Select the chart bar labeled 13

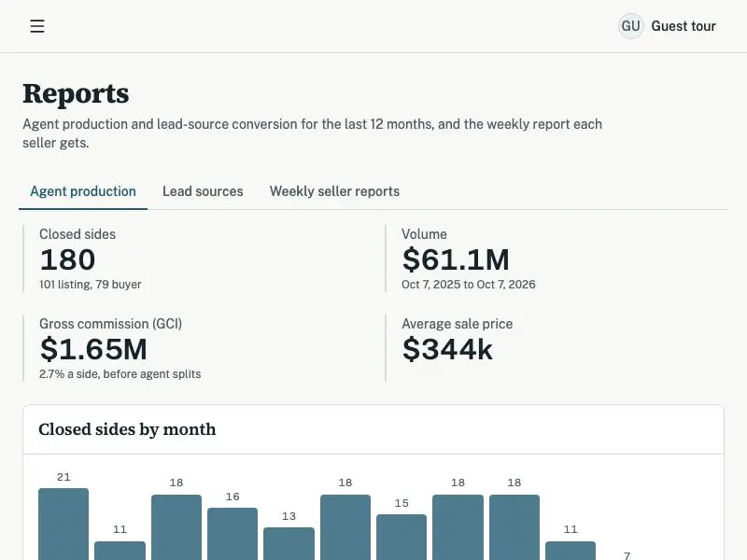point(289,543)
